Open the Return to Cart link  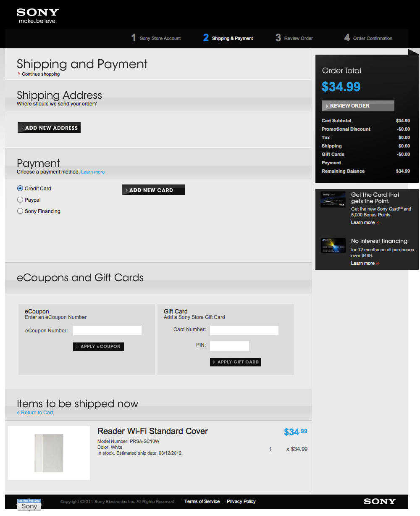tap(37, 412)
